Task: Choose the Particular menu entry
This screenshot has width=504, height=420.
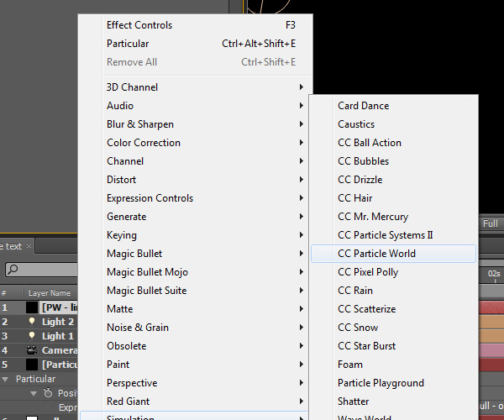Action: [x=196, y=44]
